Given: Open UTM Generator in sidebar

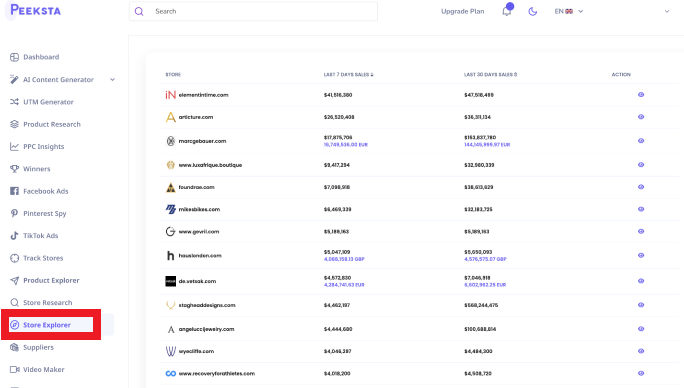Looking at the screenshot, I should 48,102.
